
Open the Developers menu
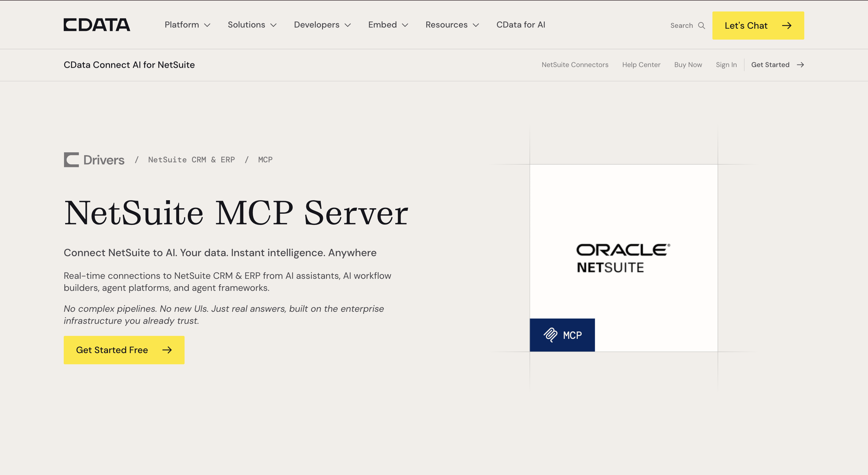click(x=322, y=25)
